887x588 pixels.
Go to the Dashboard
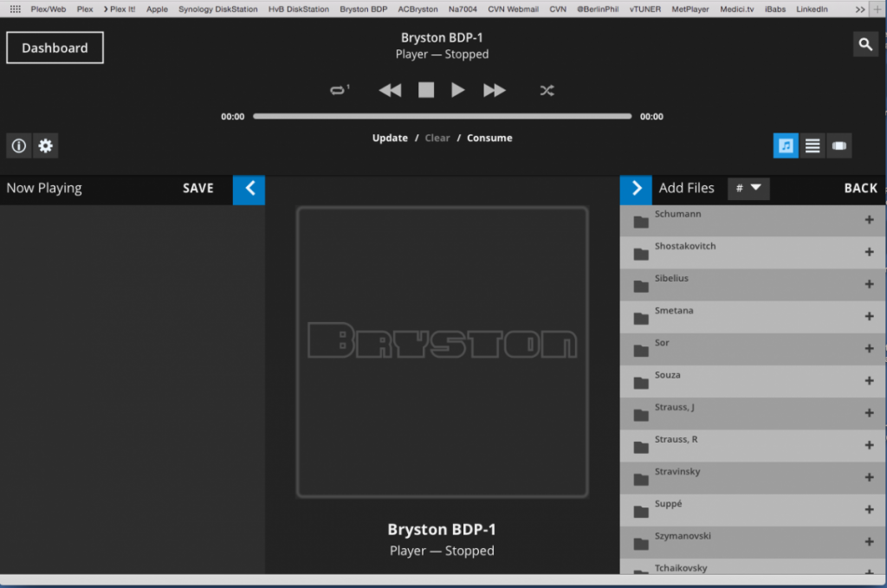coord(55,48)
